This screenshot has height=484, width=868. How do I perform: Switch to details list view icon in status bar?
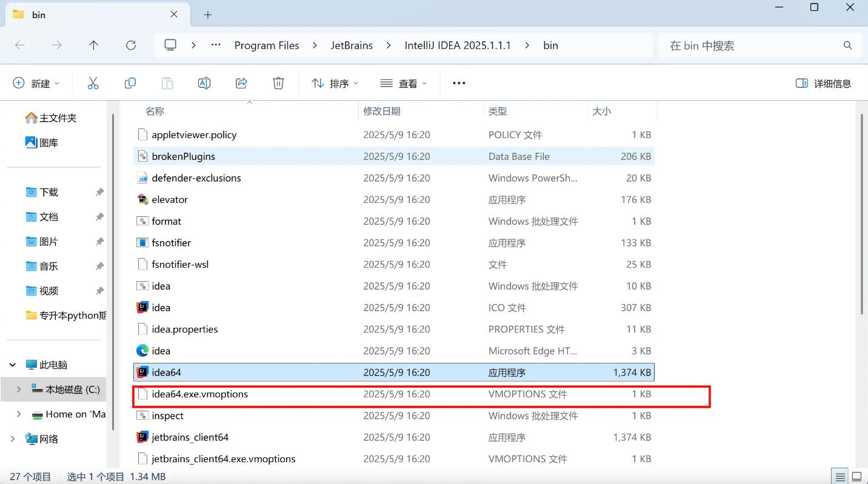[840, 477]
